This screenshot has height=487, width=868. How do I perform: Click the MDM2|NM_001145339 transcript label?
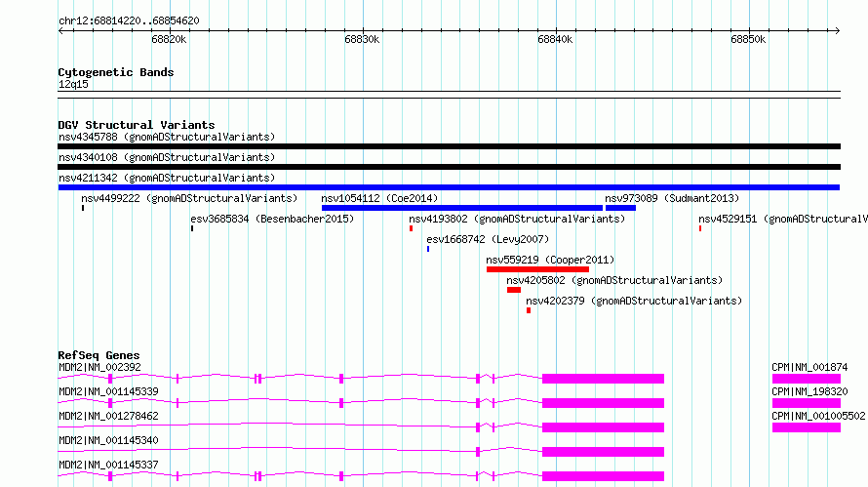(108, 391)
